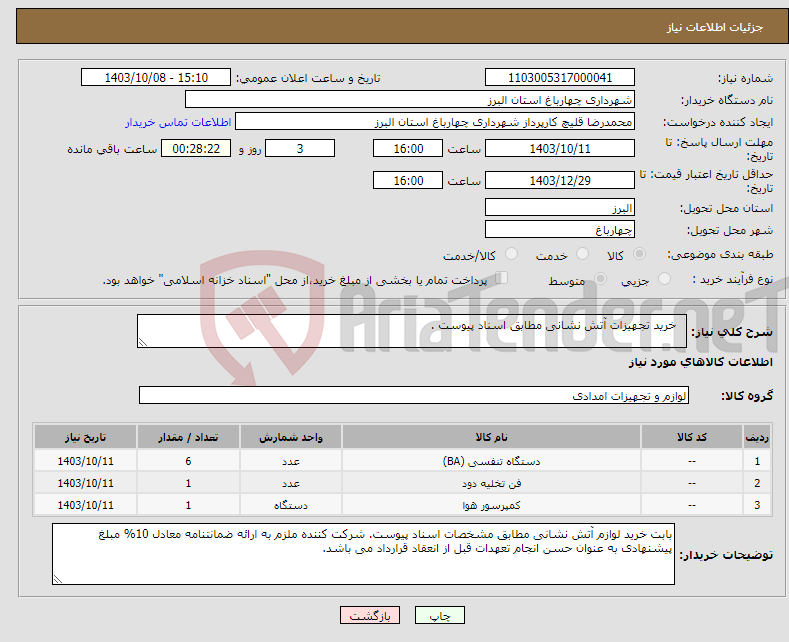Viewport: 789px width, 642px height.
Task: Click the price validity time 16:00 field
Action: click(408, 180)
